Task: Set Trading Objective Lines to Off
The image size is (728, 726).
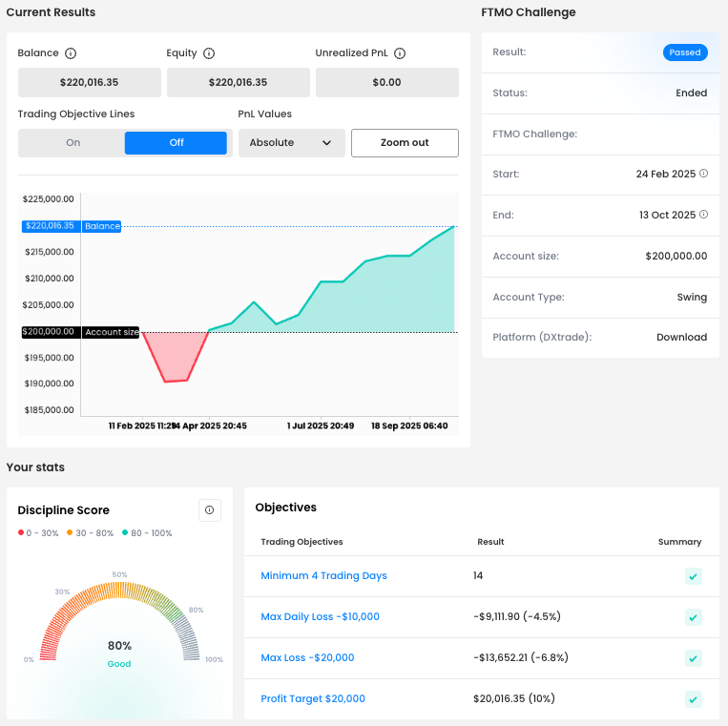Action: click(x=176, y=143)
